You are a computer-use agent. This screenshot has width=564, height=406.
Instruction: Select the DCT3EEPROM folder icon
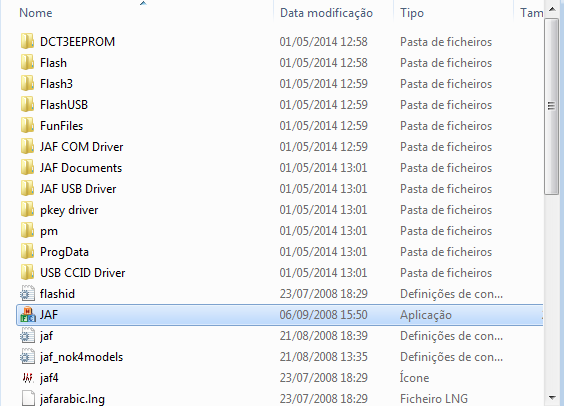click(27, 42)
